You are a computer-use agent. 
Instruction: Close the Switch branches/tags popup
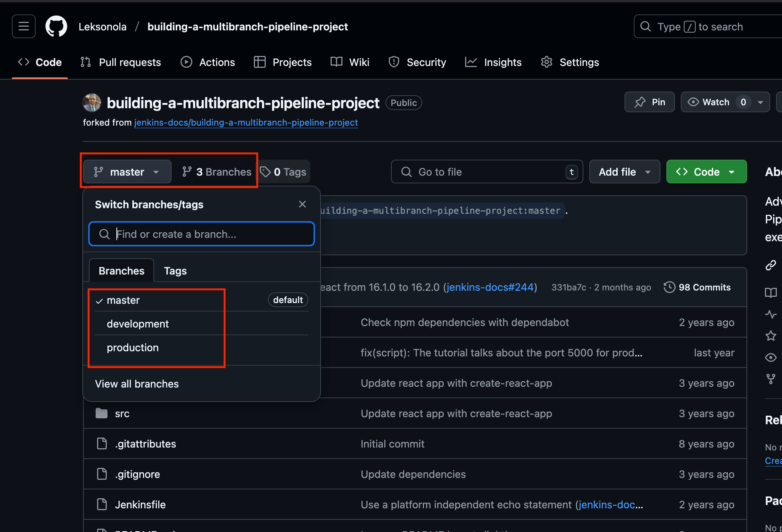point(302,204)
